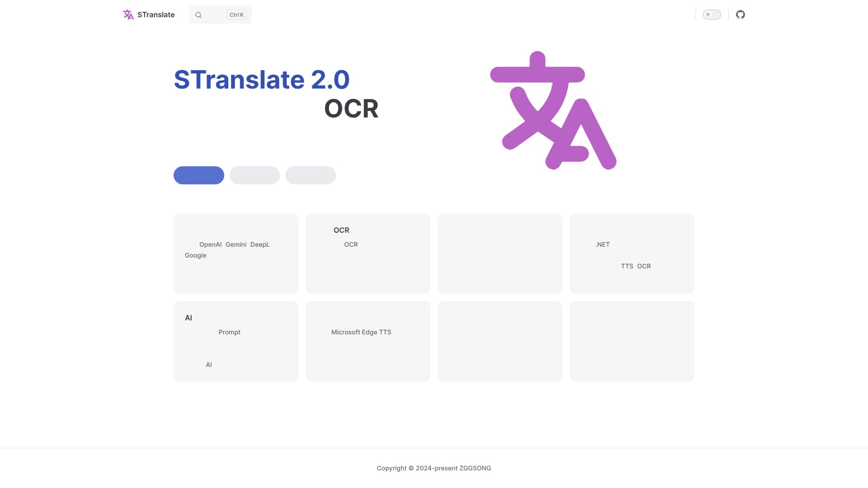Viewport: 868px width, 488px height.
Task: Select the OCR feature card title
Action: point(341,230)
